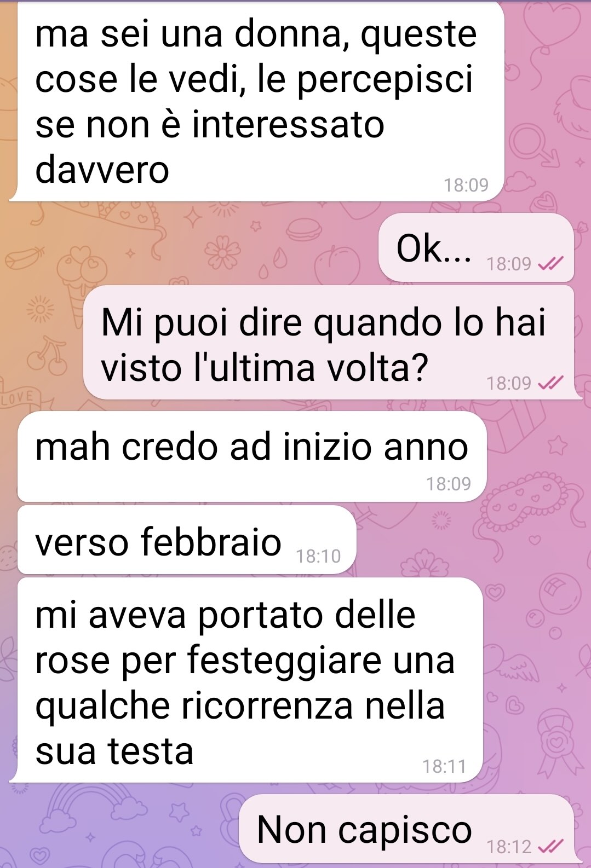
Task: Tap the 'Non capisco' outgoing message
Action: pos(407,829)
